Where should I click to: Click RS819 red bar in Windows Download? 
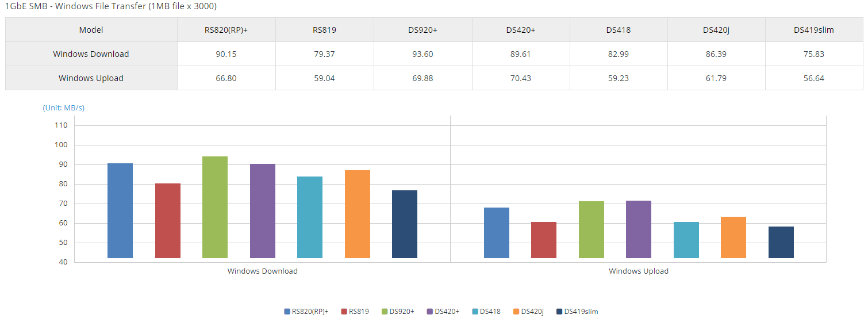point(168,221)
